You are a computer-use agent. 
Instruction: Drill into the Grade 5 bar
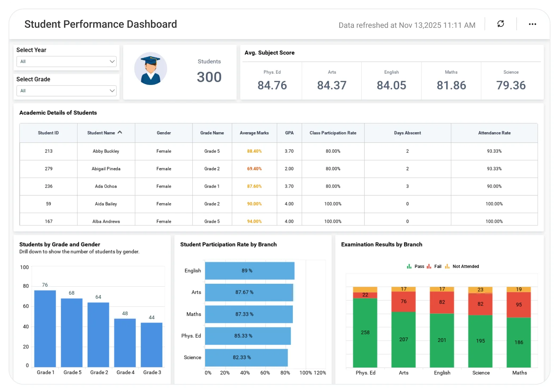[x=72, y=333]
